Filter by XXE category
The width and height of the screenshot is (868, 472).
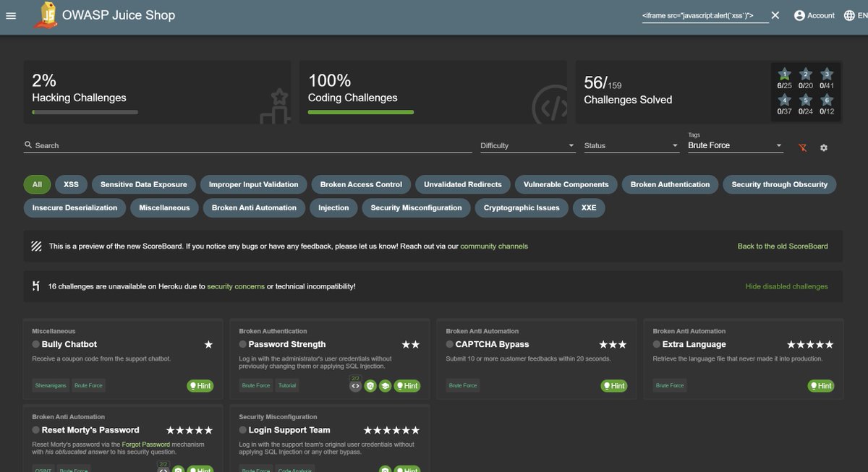(589, 207)
